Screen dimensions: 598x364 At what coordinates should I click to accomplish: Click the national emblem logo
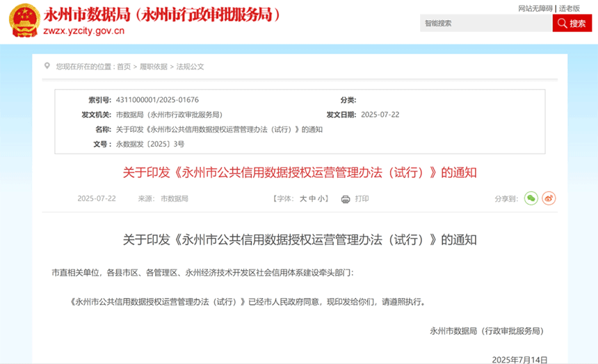tap(24, 22)
